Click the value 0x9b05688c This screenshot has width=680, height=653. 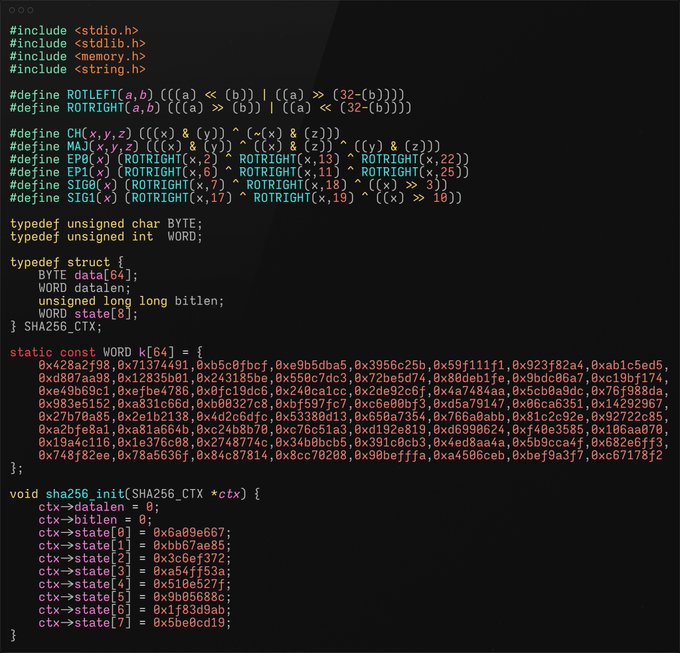[x=189, y=597]
